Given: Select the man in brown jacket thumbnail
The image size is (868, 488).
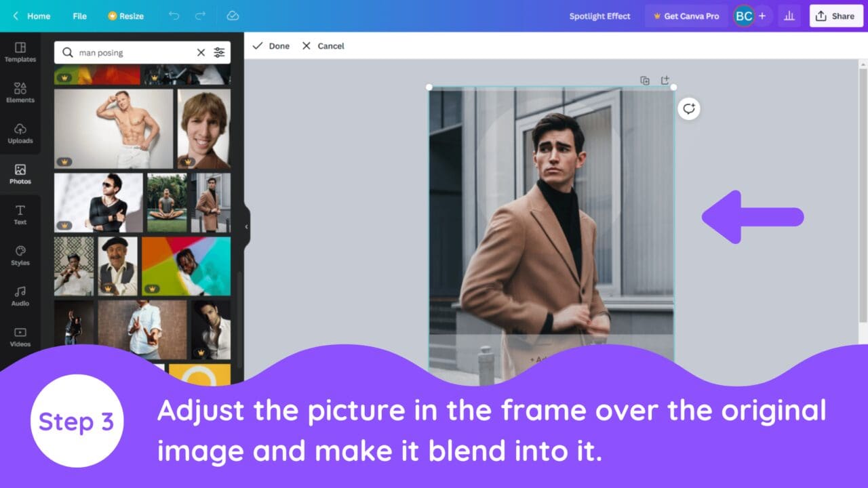Looking at the screenshot, I should (x=211, y=201).
